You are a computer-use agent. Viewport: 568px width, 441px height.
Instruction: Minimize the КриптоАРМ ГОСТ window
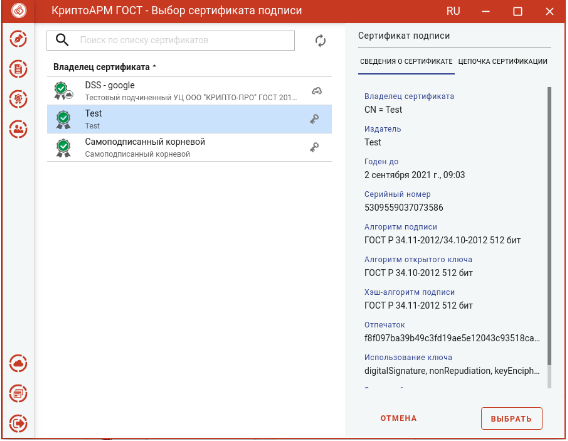click(485, 12)
